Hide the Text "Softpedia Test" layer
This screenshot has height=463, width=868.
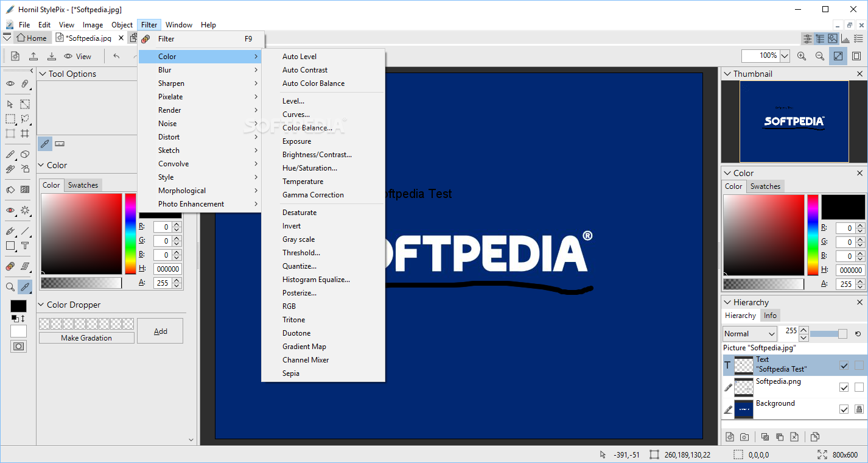pos(844,366)
